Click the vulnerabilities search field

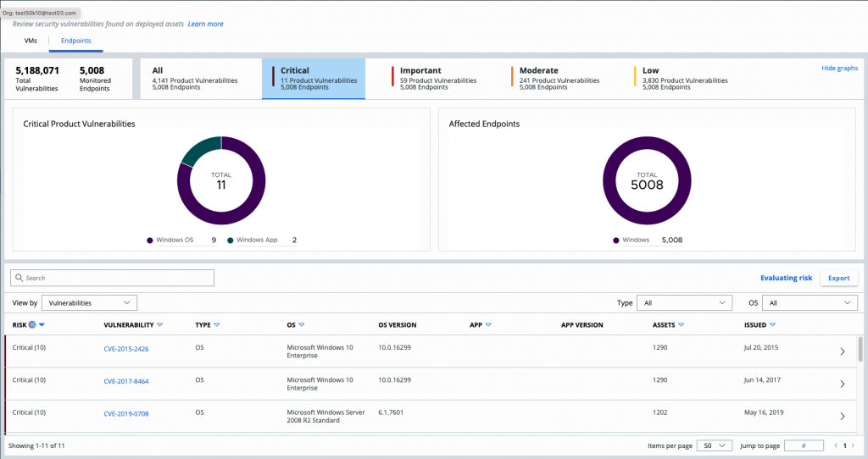(112, 278)
